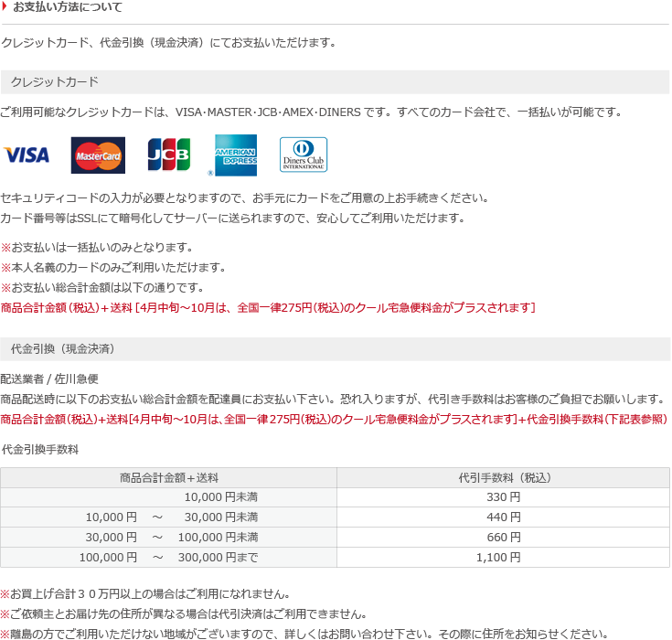Click the 配送業者 / 佐川急便 line
Image resolution: width=672 pixels, height=640 pixels.
click(49, 379)
